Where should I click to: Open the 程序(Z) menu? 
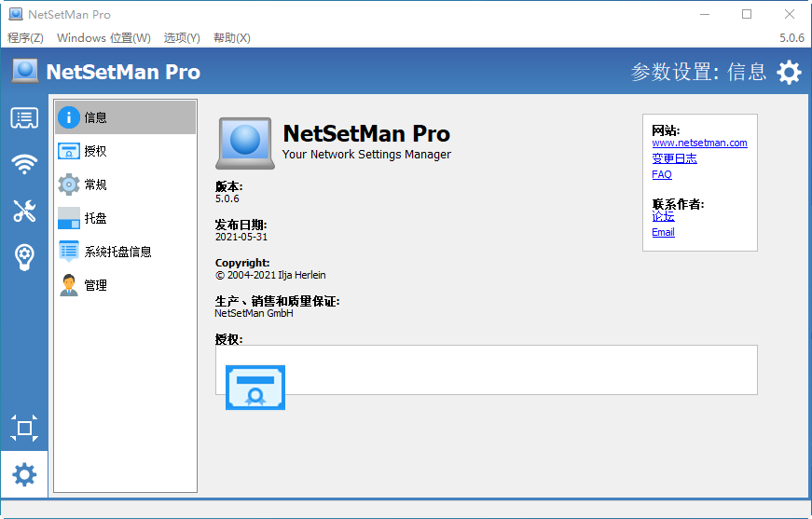coord(25,38)
